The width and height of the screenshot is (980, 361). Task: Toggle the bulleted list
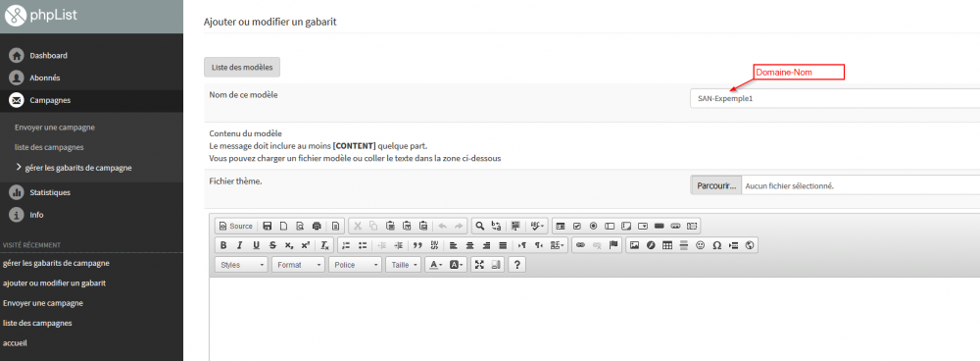point(363,245)
